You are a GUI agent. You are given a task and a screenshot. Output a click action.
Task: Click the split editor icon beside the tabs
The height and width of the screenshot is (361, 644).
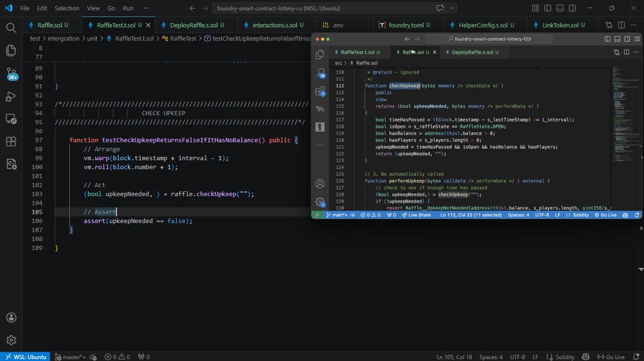621,25
